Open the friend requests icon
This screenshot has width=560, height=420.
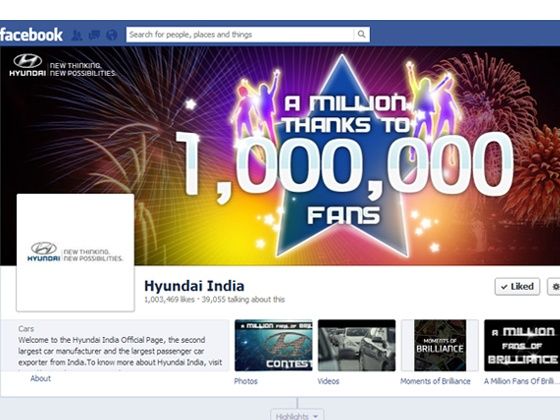[x=77, y=35]
